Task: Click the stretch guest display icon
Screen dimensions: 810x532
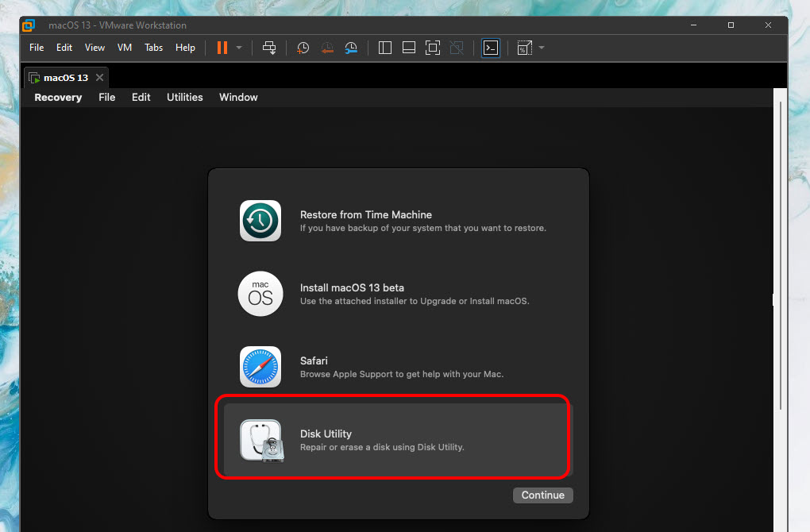Action: tap(524, 48)
